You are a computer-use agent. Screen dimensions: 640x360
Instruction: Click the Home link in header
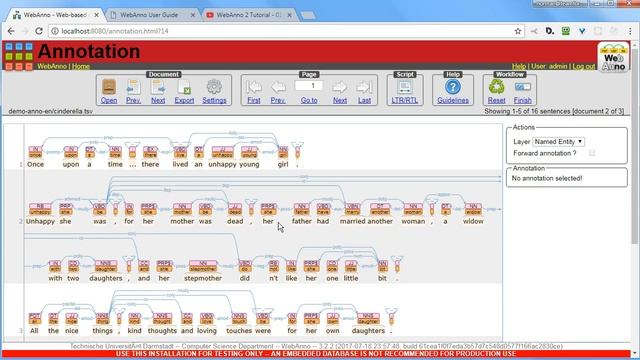pyautogui.click(x=81, y=66)
